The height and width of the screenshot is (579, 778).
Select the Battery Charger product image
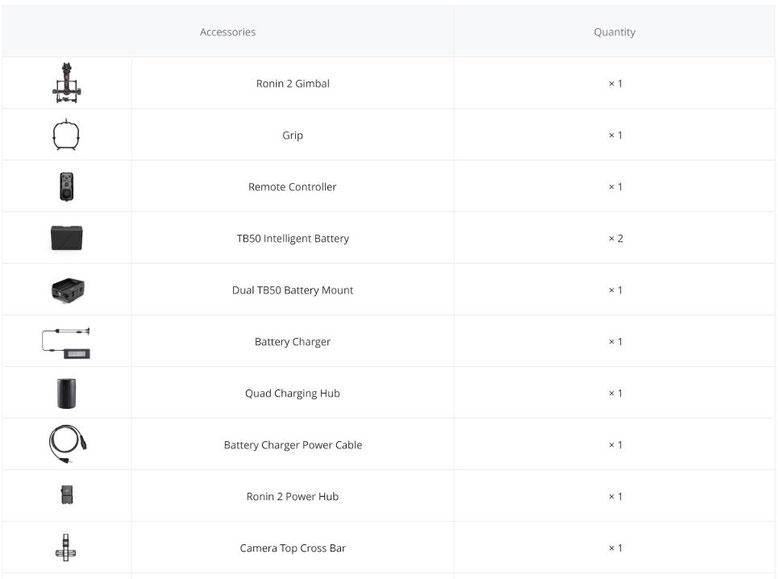pyautogui.click(x=66, y=343)
